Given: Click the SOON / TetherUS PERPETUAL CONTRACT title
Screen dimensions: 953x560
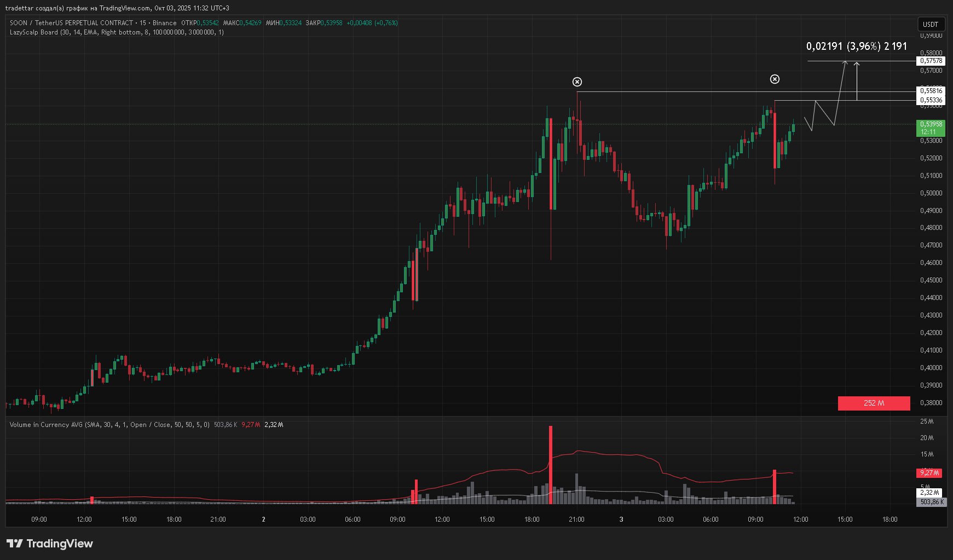Looking at the screenshot, I should click(x=71, y=23).
